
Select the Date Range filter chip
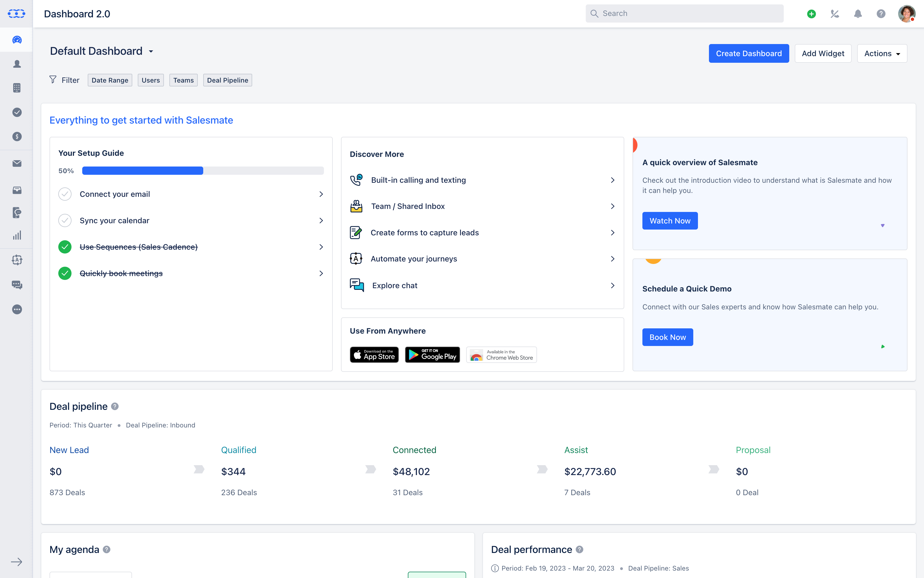coord(110,80)
